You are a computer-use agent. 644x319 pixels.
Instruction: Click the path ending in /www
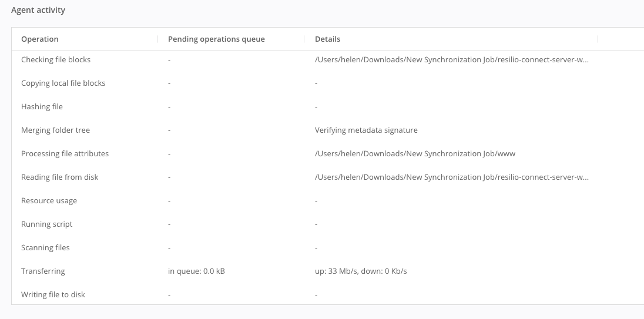[x=415, y=154]
